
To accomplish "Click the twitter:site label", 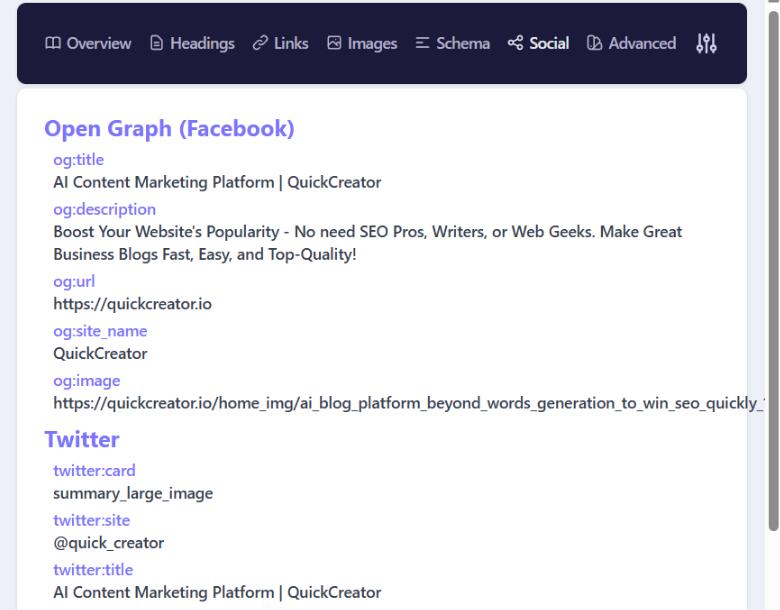I will point(92,520).
